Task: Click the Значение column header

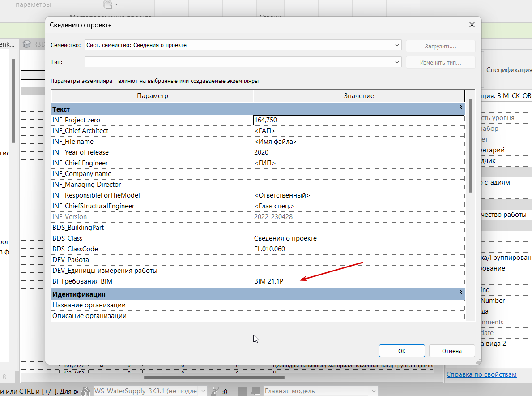Action: (359, 96)
